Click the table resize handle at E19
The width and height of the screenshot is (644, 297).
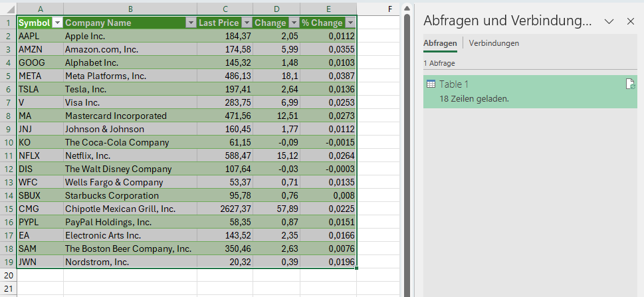click(356, 268)
